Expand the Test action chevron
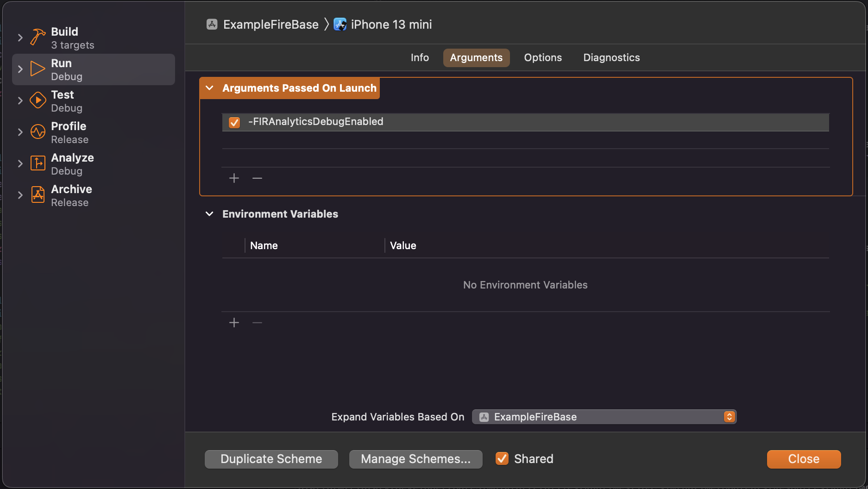The image size is (868, 489). (x=20, y=100)
